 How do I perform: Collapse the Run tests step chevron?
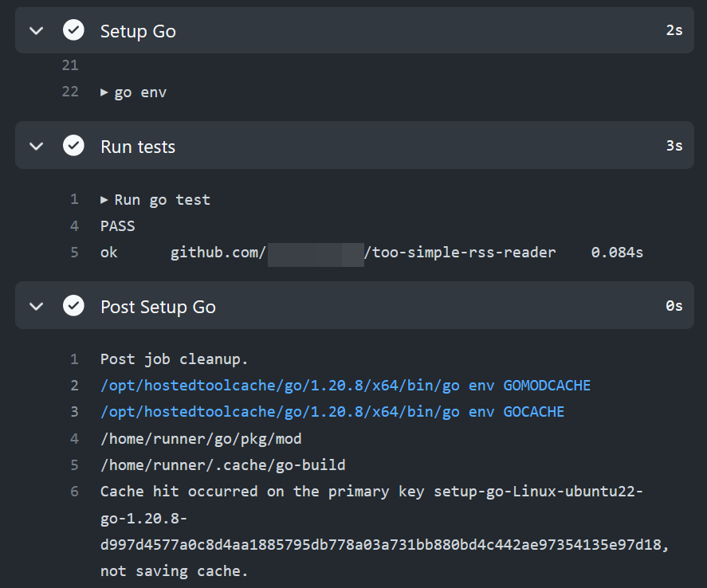click(x=35, y=147)
